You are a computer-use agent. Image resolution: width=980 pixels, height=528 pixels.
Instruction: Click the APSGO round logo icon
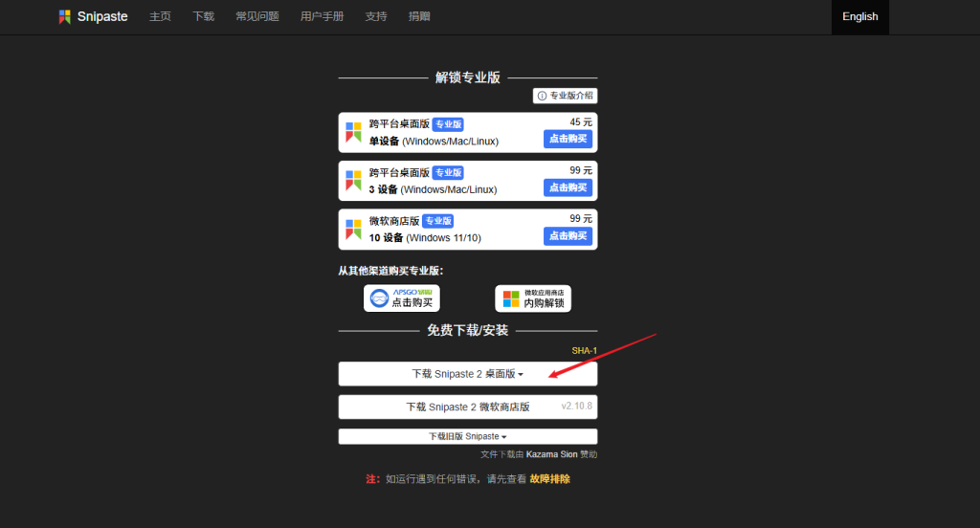379,298
